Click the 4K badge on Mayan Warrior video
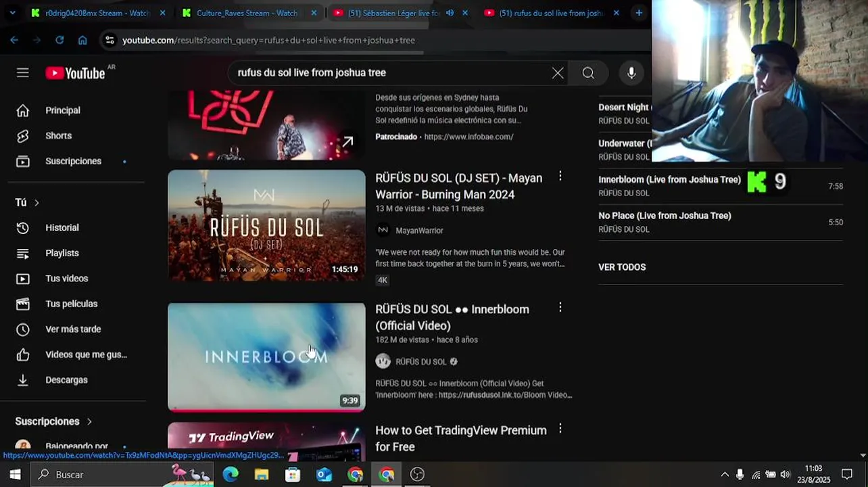The image size is (868, 487). [x=383, y=280]
